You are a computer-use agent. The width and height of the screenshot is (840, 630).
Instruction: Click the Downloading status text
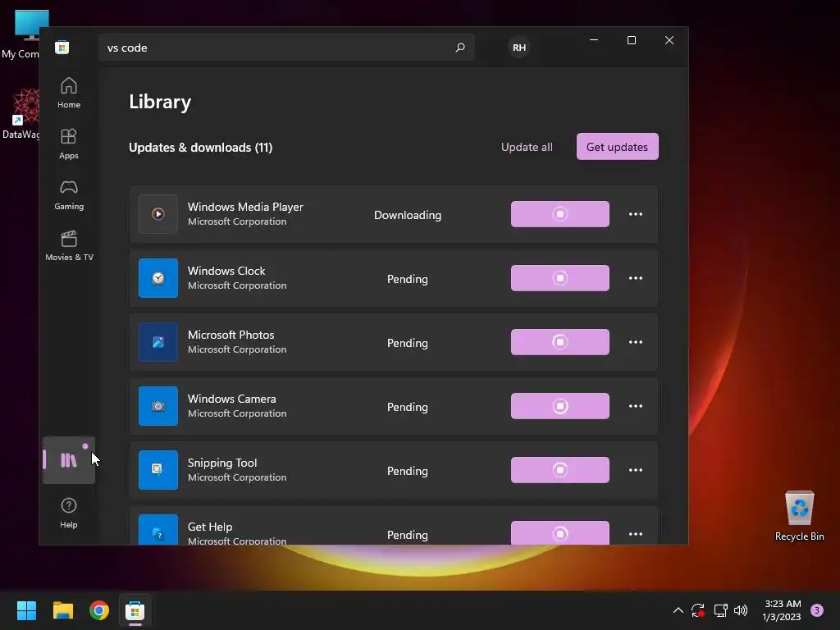click(x=408, y=215)
